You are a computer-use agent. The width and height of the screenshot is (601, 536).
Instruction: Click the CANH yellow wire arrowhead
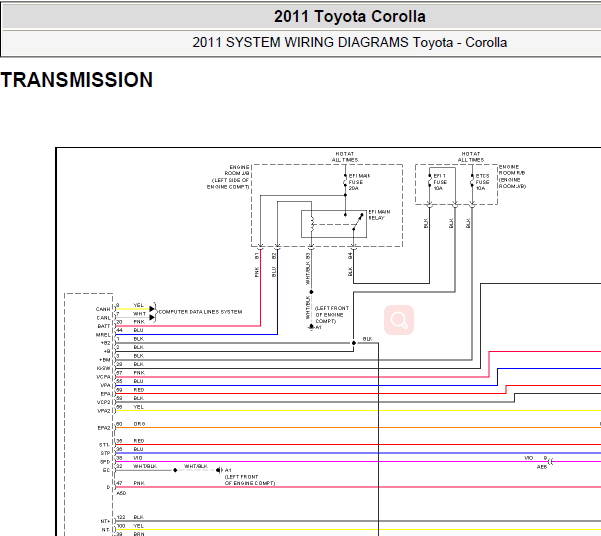click(x=152, y=309)
